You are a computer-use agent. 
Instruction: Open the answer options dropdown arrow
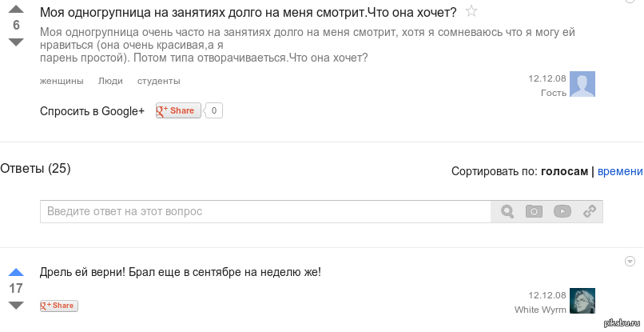[630, 261]
